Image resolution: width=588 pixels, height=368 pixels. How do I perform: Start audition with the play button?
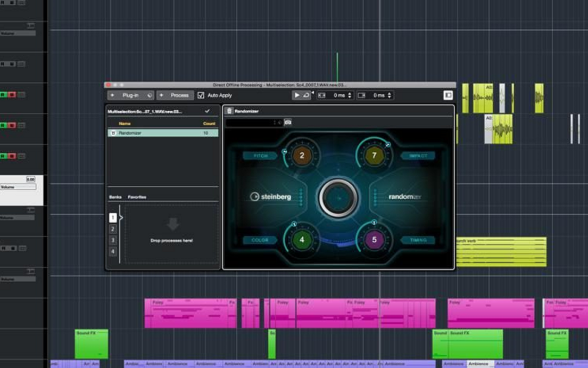[296, 95]
